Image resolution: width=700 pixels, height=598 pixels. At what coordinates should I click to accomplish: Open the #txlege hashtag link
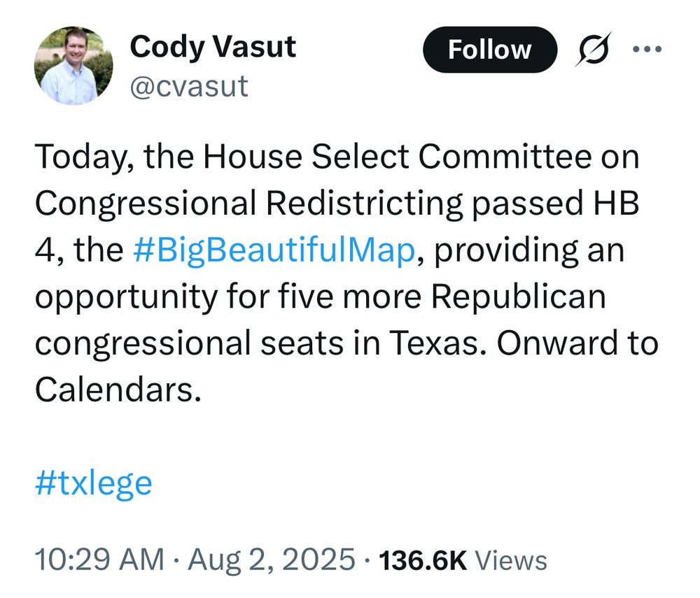click(x=93, y=483)
